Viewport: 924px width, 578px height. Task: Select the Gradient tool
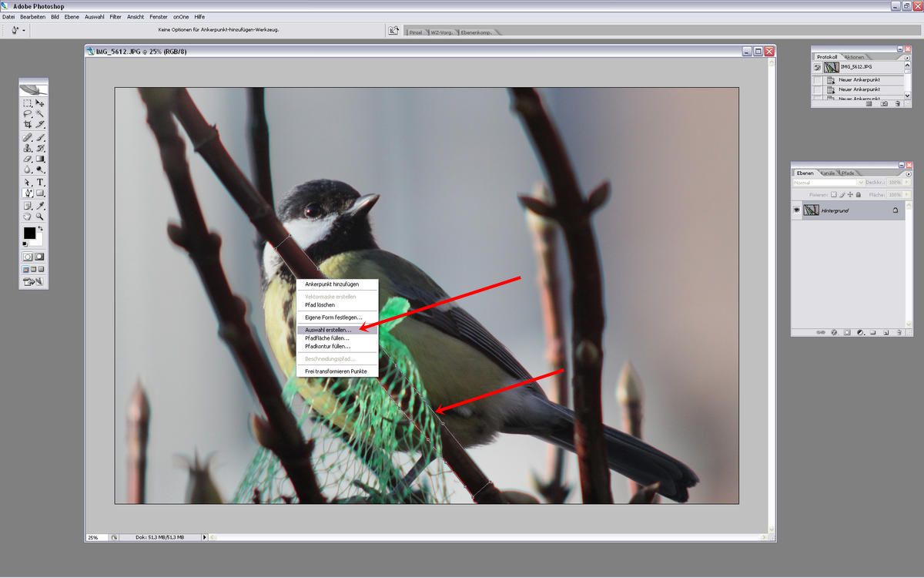click(x=41, y=159)
